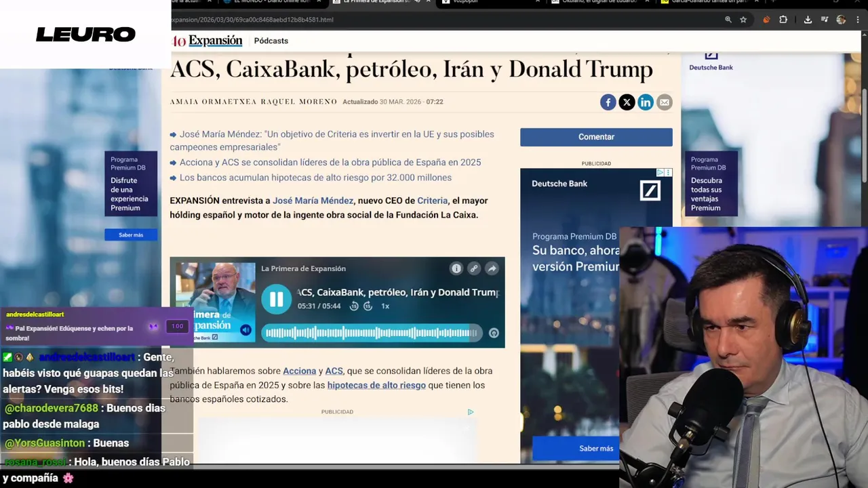Click @YorsGuasinton chat username

point(45,443)
